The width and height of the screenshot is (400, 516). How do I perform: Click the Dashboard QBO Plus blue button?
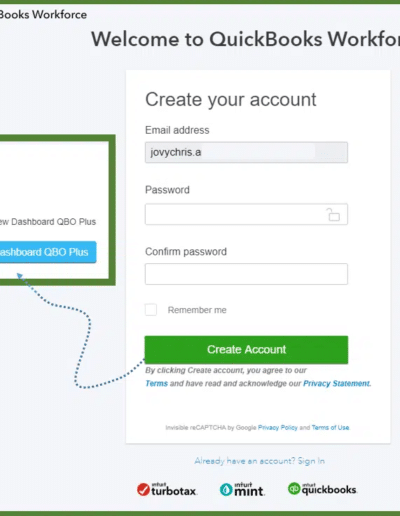(x=45, y=252)
